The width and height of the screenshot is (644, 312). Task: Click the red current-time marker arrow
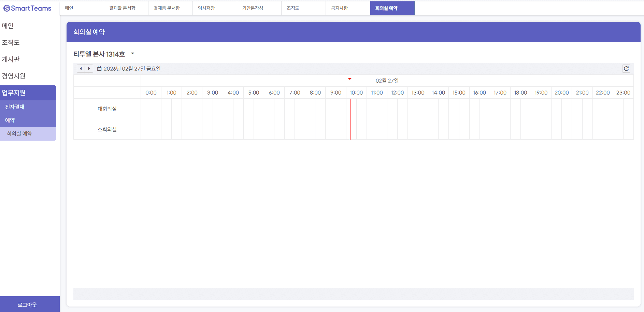point(349,79)
